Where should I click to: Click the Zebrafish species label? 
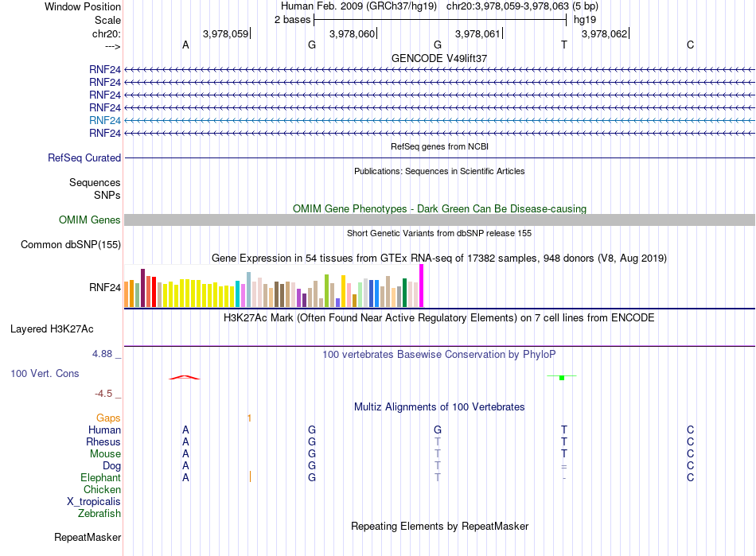(x=99, y=514)
